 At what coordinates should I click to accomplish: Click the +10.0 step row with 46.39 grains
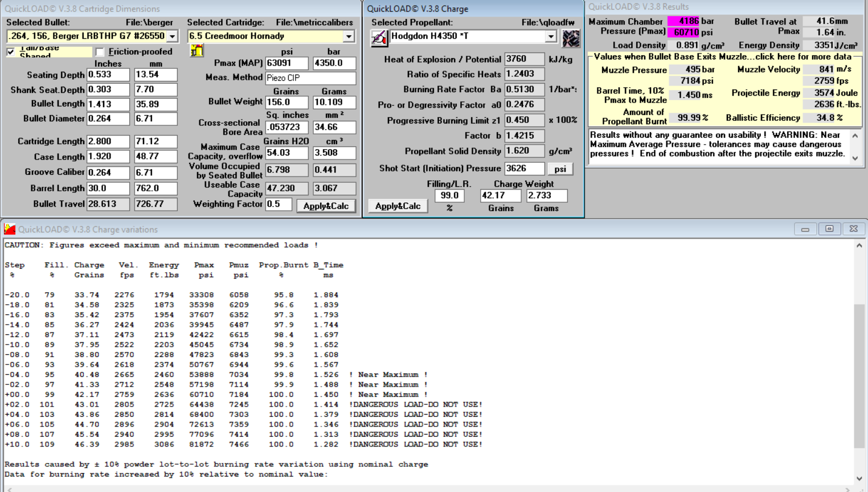pyautogui.click(x=244, y=444)
